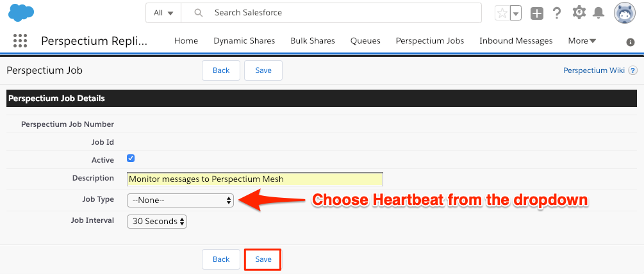Open the help question mark icon
This screenshot has width=644, height=276.
pos(556,13)
